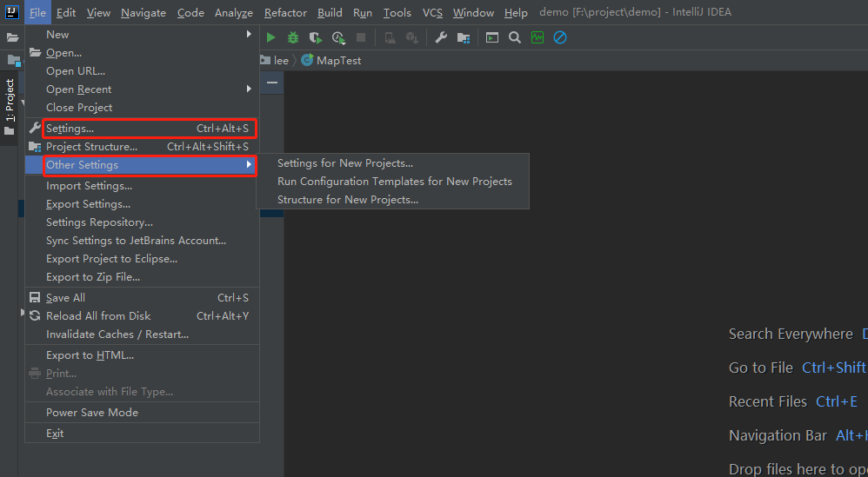The image size is (868, 477).
Task: Toggle Power Save Mode in File menu
Action: pyautogui.click(x=92, y=413)
